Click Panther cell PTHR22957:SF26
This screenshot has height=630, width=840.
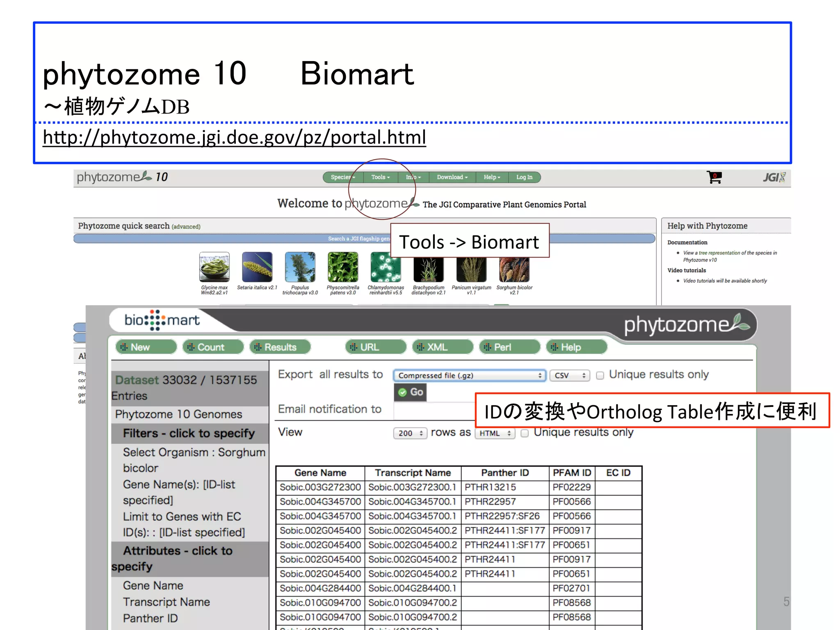[x=505, y=516]
